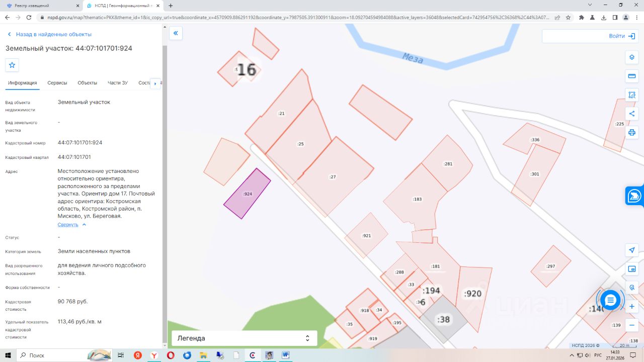This screenshot has width=644, height=362.
Task: Zoom out with the minus button
Action: 632,325
